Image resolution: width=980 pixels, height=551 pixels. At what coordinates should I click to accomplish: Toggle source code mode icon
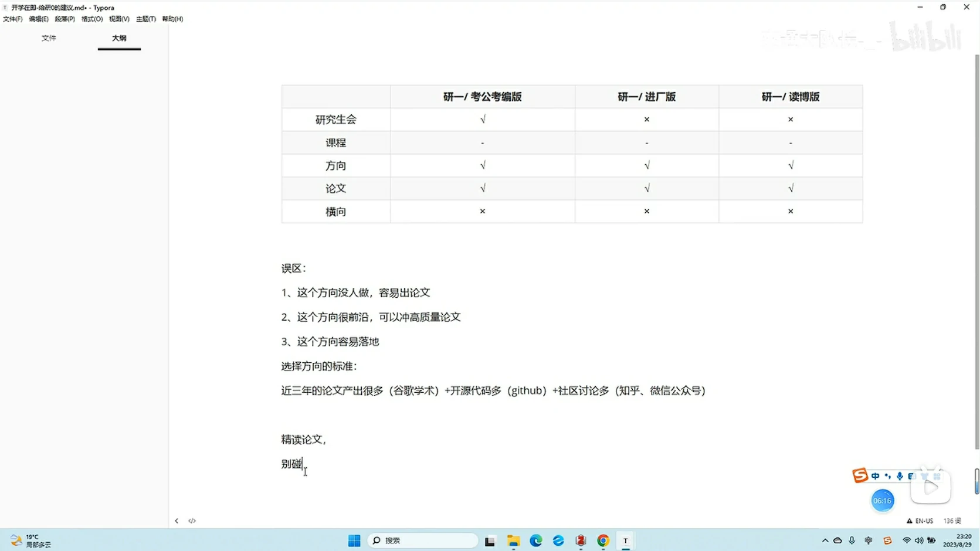click(192, 521)
